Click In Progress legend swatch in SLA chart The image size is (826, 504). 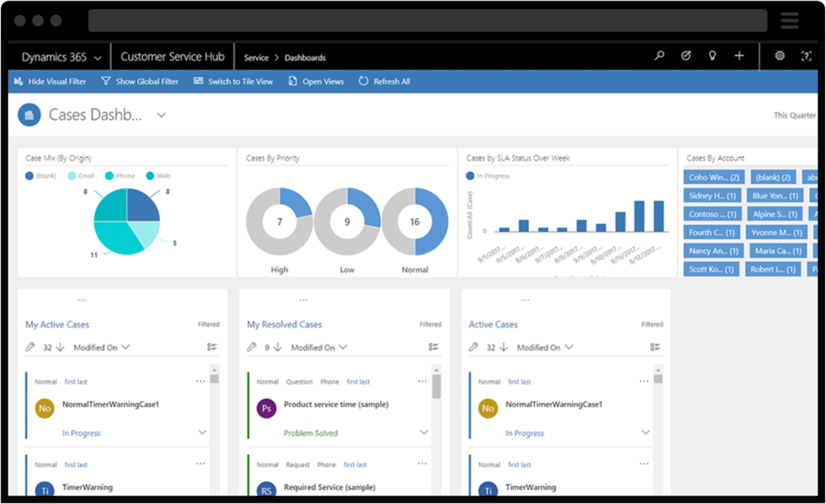(x=470, y=176)
